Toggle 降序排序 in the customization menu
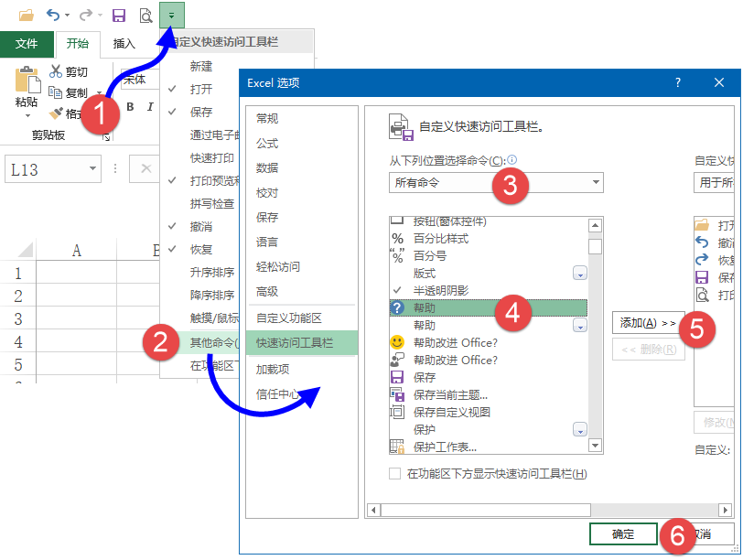The width and height of the screenshot is (743, 560). pyautogui.click(x=211, y=296)
